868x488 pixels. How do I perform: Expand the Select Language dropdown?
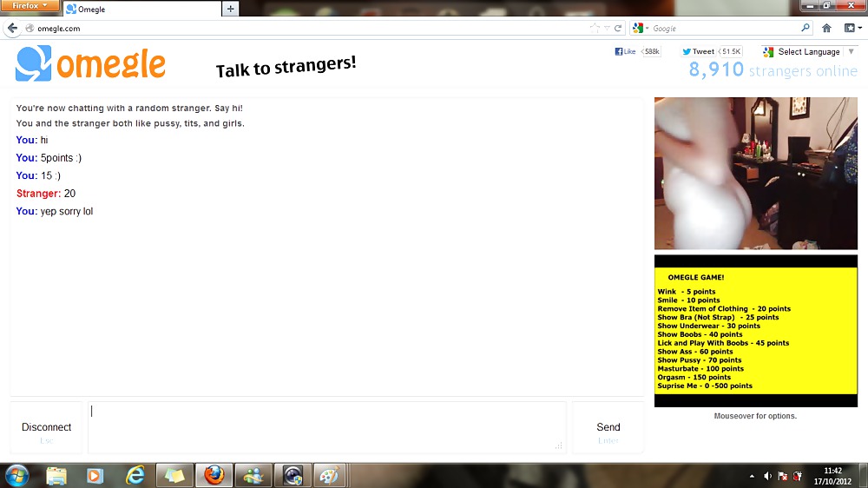point(809,51)
